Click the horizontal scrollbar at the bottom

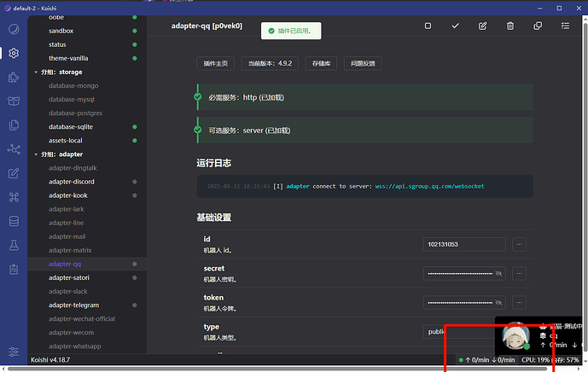[277, 369]
